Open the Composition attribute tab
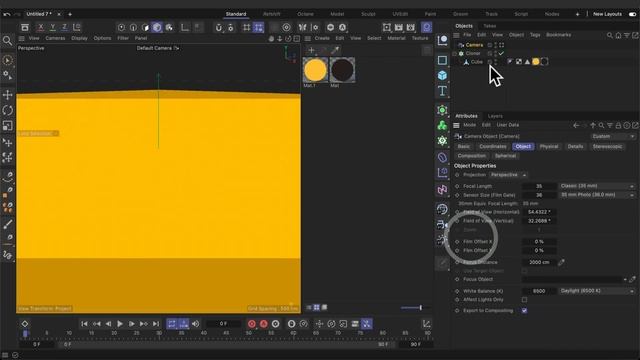Viewport: 640px width, 360px height. pos(471,156)
